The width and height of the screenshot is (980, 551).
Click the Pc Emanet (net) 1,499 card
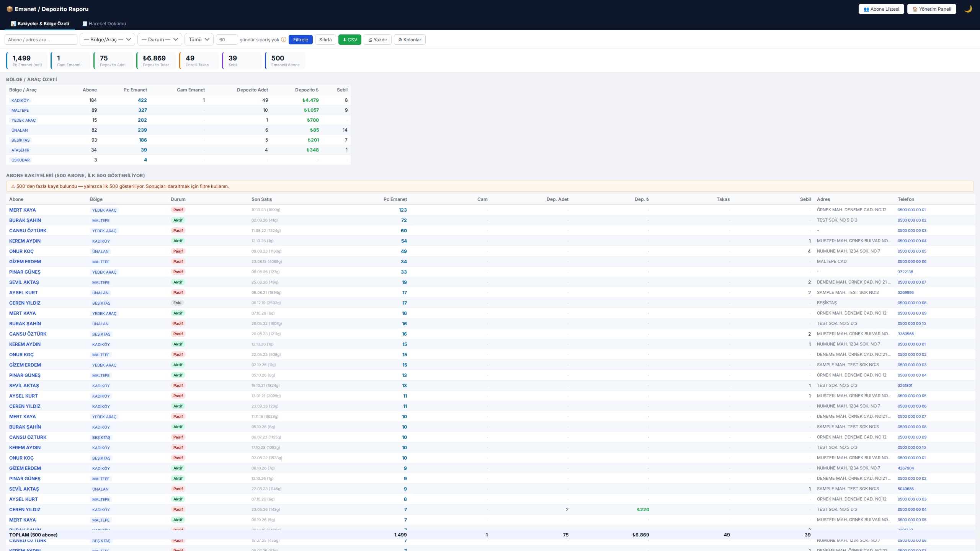tap(27, 60)
